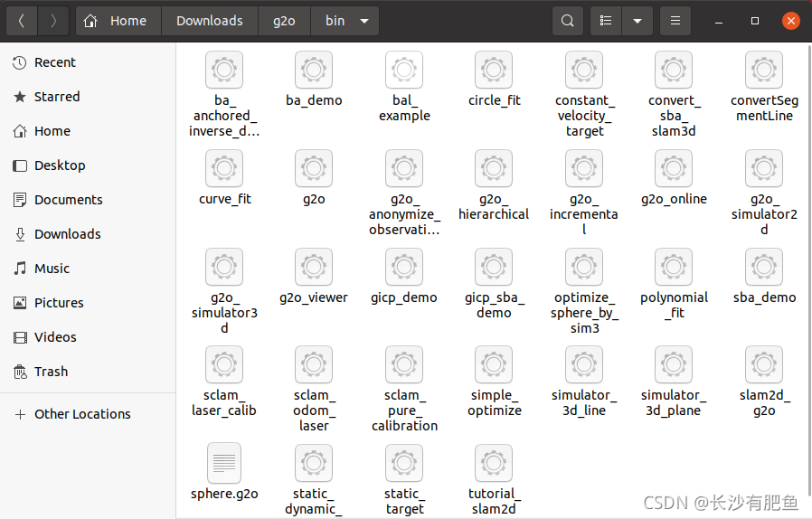This screenshot has height=519, width=812.
Task: Select the slam2d_g2o executable icon
Action: pyautogui.click(x=764, y=364)
